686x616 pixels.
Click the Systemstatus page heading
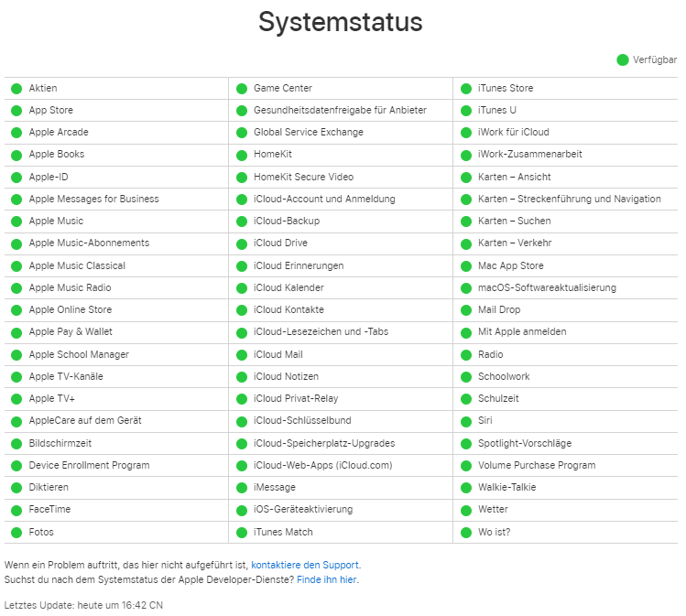tap(341, 22)
